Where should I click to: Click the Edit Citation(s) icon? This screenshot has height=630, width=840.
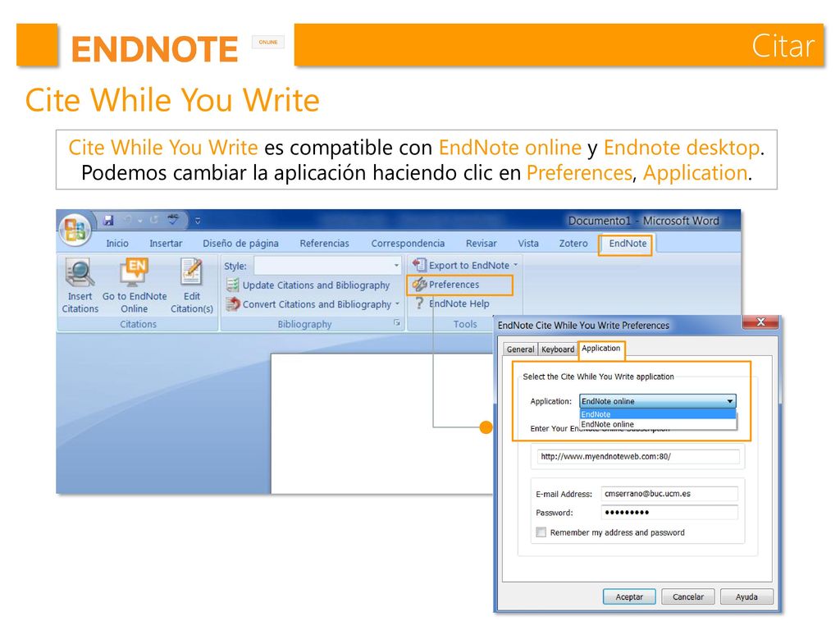click(191, 272)
